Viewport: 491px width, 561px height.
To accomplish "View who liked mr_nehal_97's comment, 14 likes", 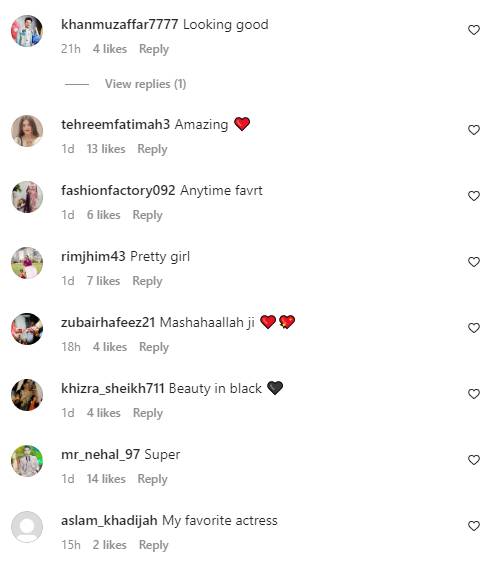I will [x=106, y=479].
